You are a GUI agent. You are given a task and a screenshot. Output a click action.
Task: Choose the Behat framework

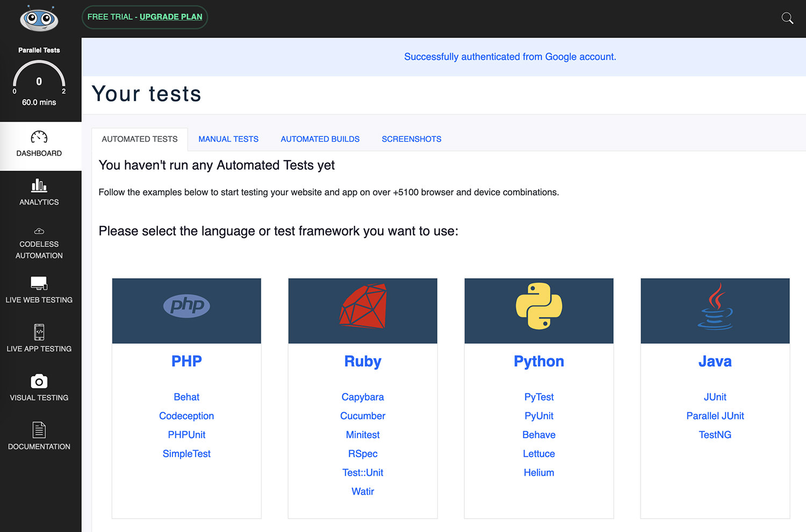point(186,397)
